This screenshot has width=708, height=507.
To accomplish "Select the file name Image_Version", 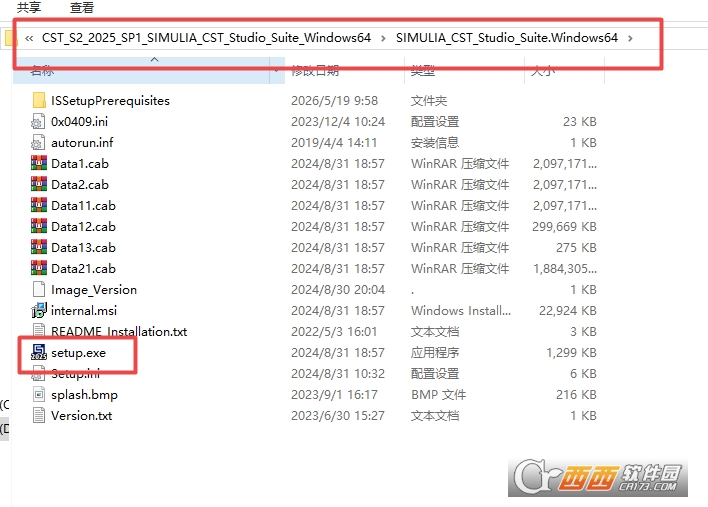I will [94, 289].
